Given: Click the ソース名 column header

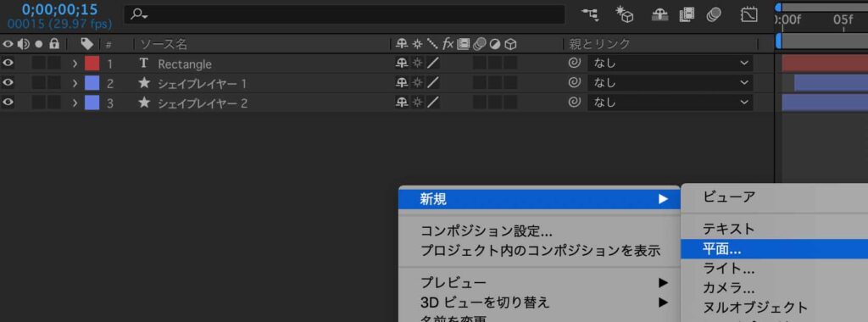Looking at the screenshot, I should (x=164, y=44).
